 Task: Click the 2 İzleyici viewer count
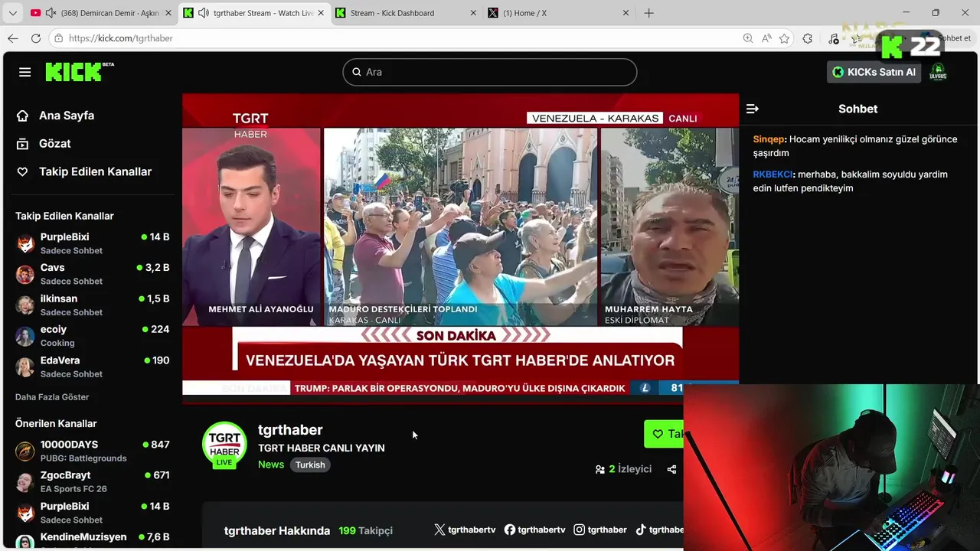(623, 469)
